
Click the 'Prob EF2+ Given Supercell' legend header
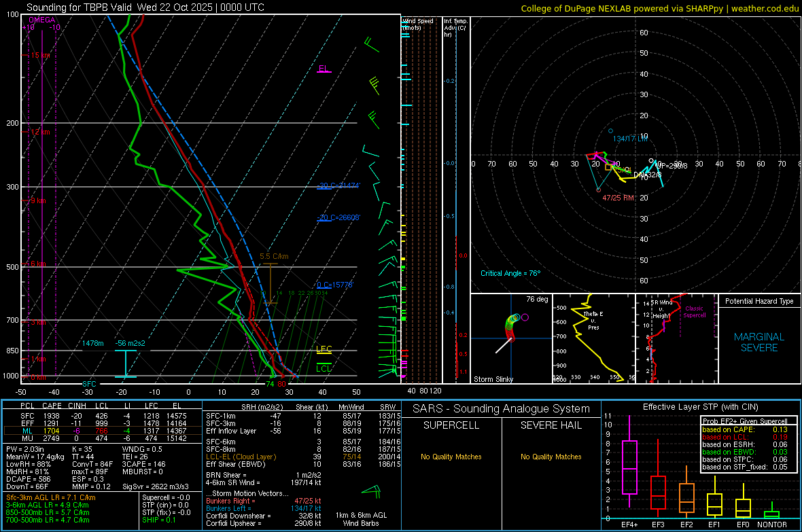[745, 421]
